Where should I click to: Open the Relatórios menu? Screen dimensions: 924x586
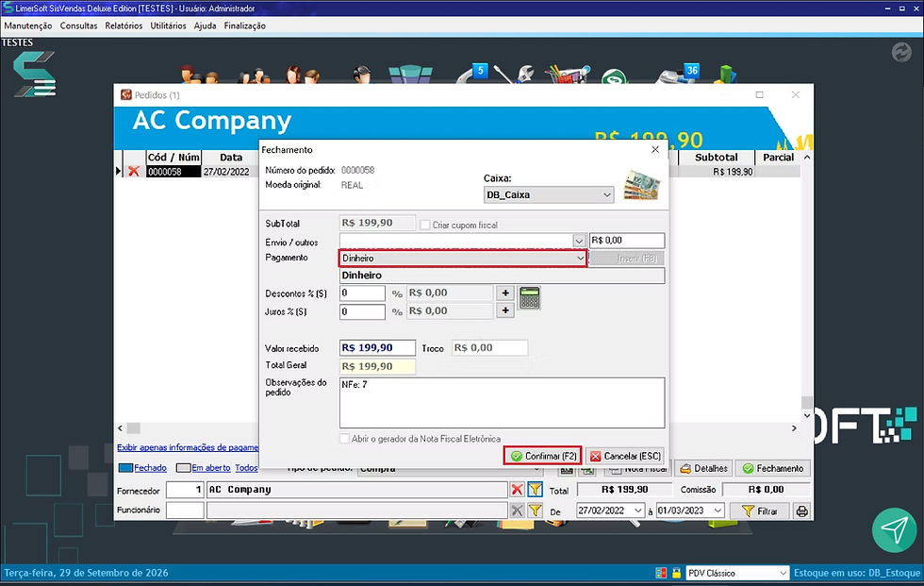tap(124, 25)
